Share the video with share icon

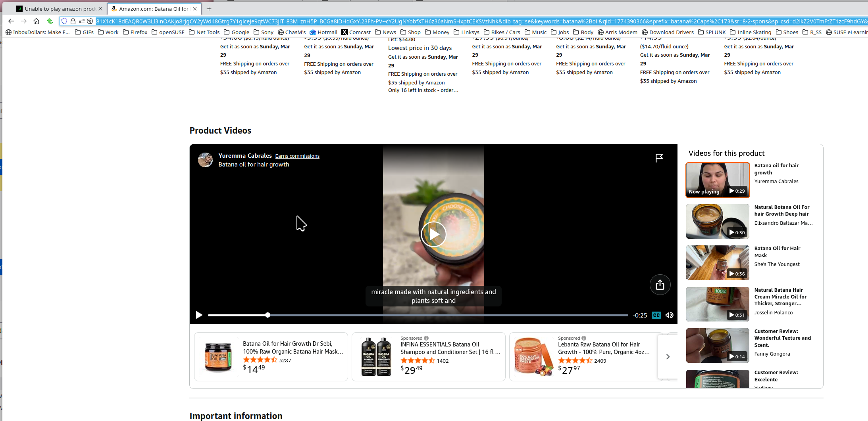(x=660, y=285)
